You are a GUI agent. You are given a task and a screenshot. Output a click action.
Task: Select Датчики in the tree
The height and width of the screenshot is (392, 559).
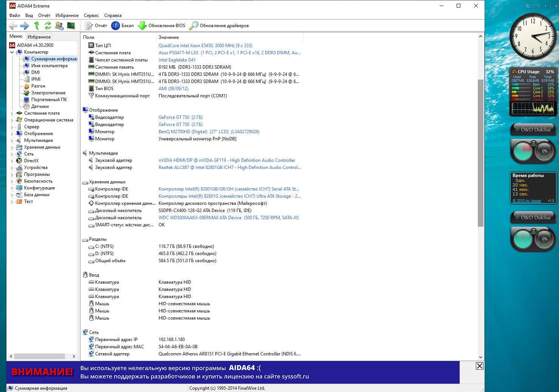[x=40, y=106]
